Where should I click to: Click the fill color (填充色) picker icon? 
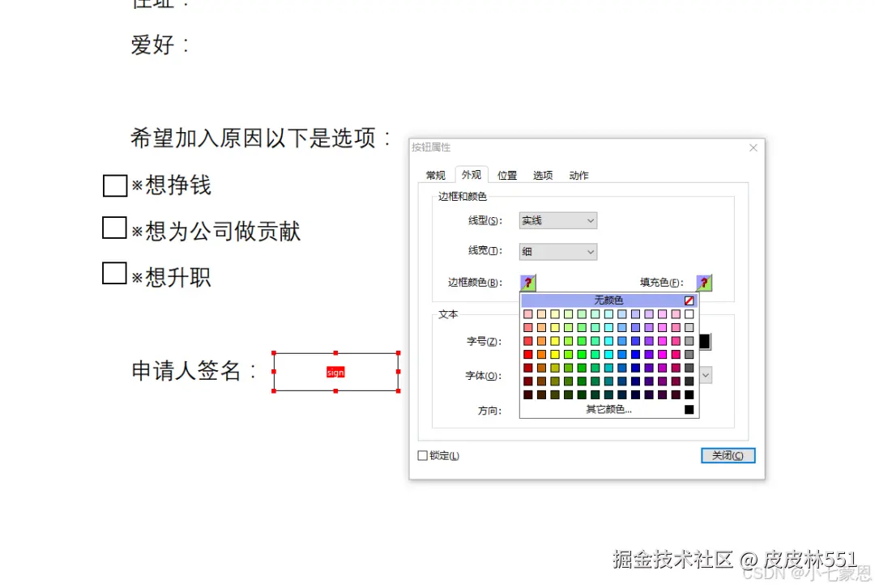703,283
